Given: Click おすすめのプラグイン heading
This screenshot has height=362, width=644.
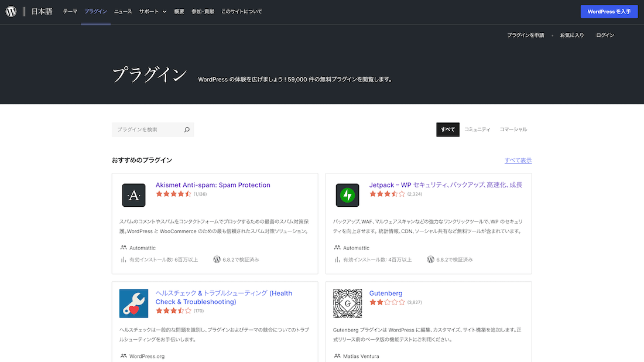Looking at the screenshot, I should [142, 160].
